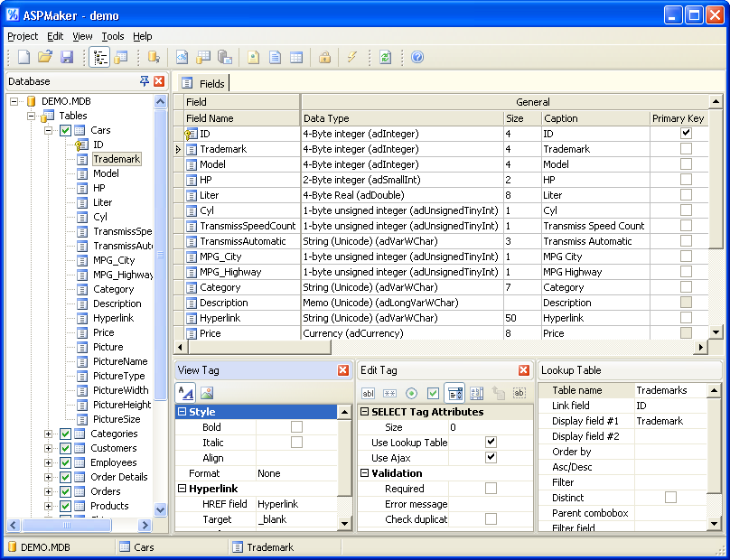Collapse the Cars table node
730x560 pixels.
(49, 130)
